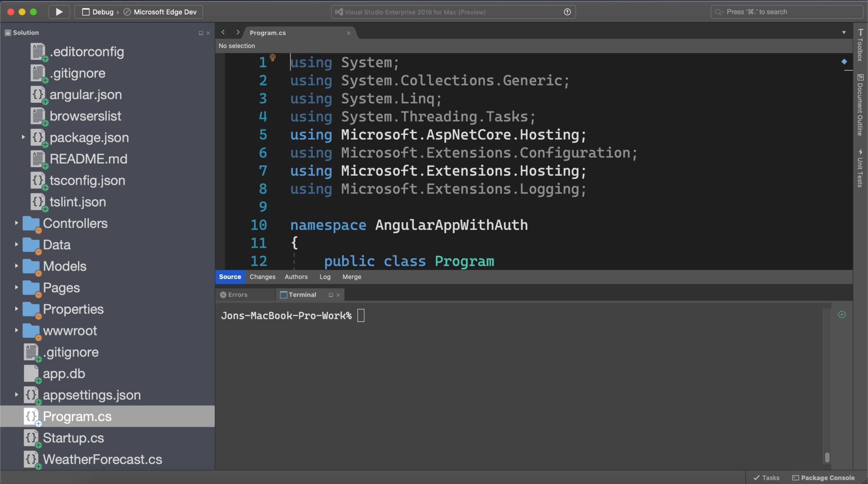
Task: Click the Run/Debug play button icon
Action: click(58, 11)
